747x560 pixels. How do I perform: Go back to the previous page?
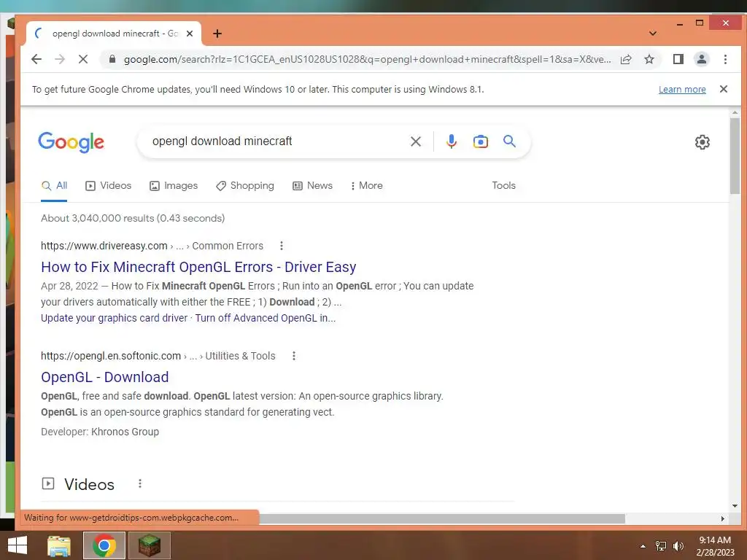pyautogui.click(x=36, y=59)
